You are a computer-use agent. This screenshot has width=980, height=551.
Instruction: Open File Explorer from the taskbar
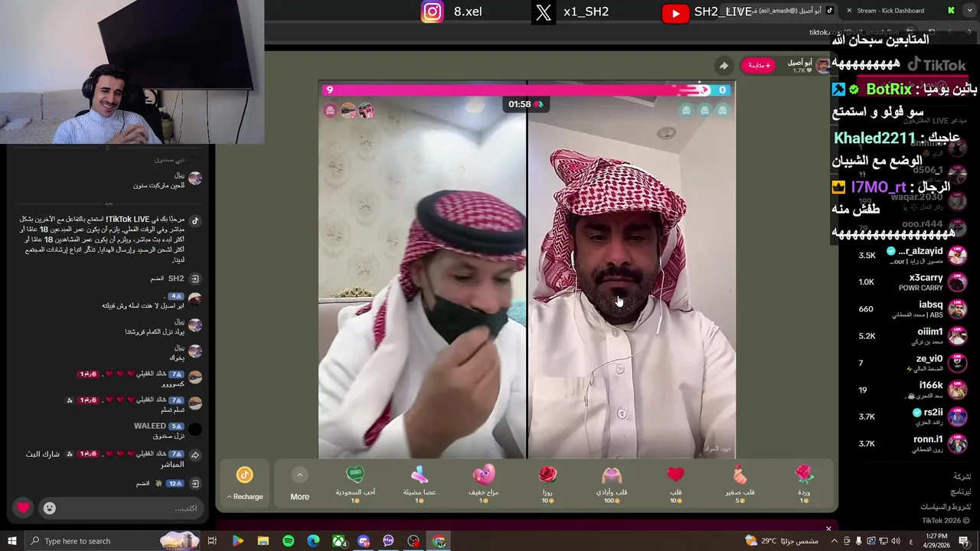point(263,541)
